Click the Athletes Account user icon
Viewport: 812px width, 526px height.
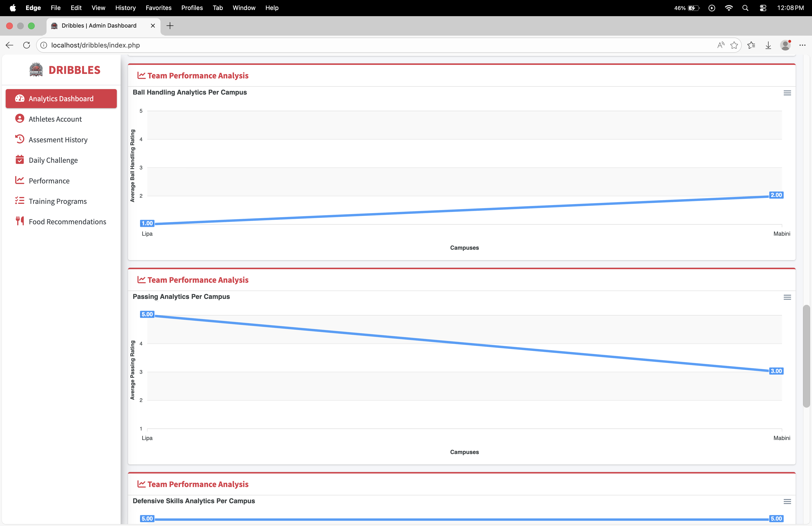[20, 119]
